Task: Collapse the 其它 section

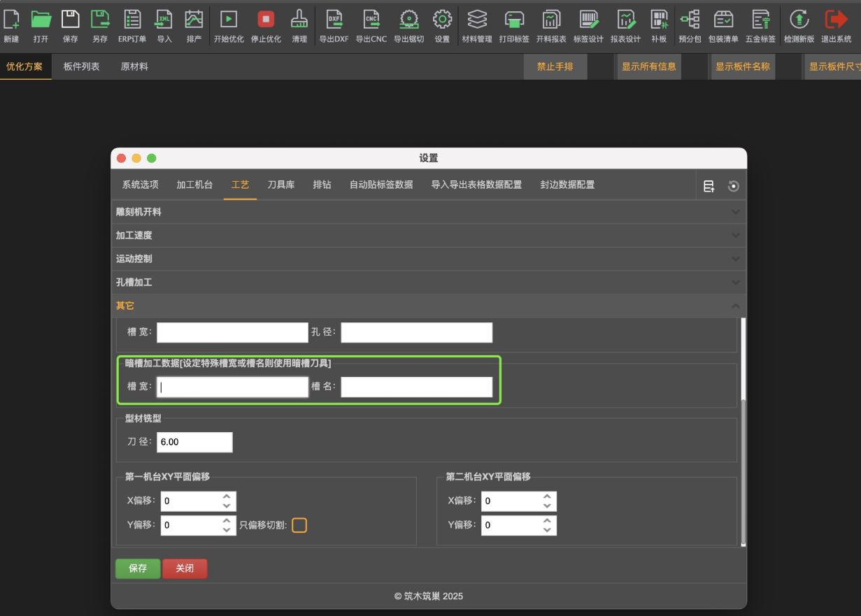Action: tap(428, 306)
